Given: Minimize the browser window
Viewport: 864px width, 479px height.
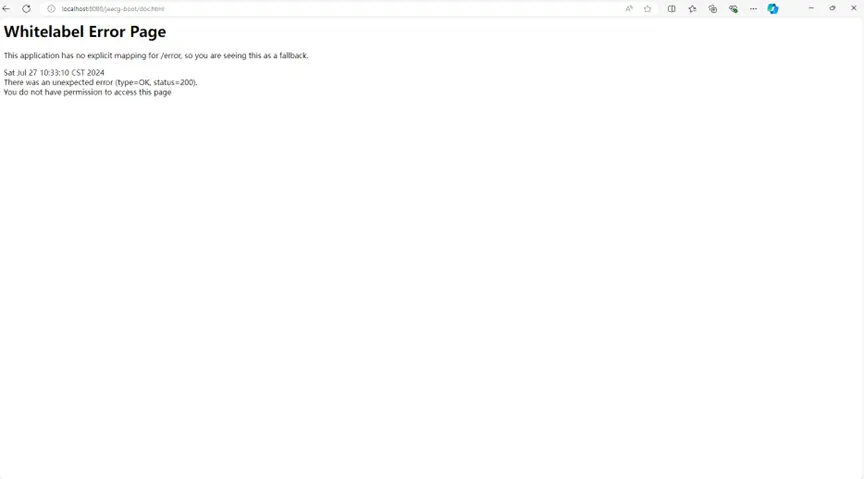Looking at the screenshot, I should click(811, 8).
